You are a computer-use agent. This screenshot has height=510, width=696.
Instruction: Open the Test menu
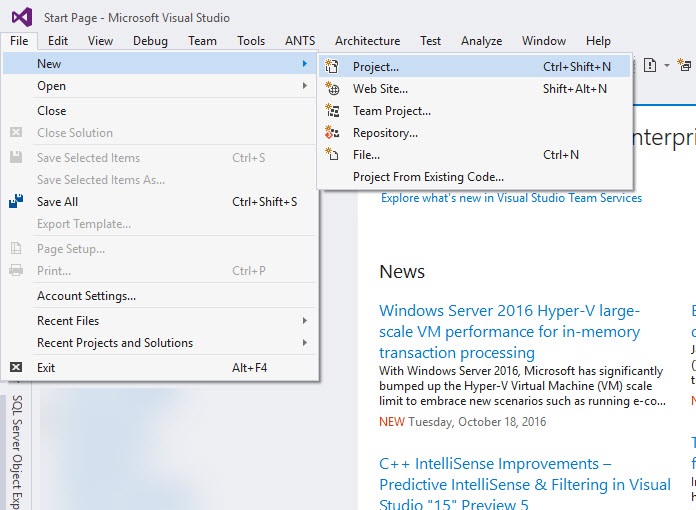431,41
